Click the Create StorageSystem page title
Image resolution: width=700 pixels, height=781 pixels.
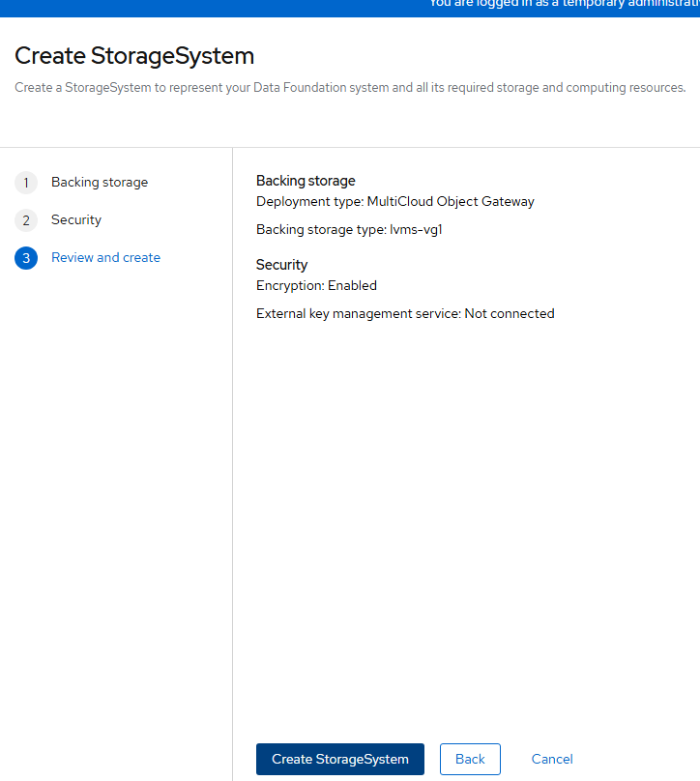coord(134,56)
